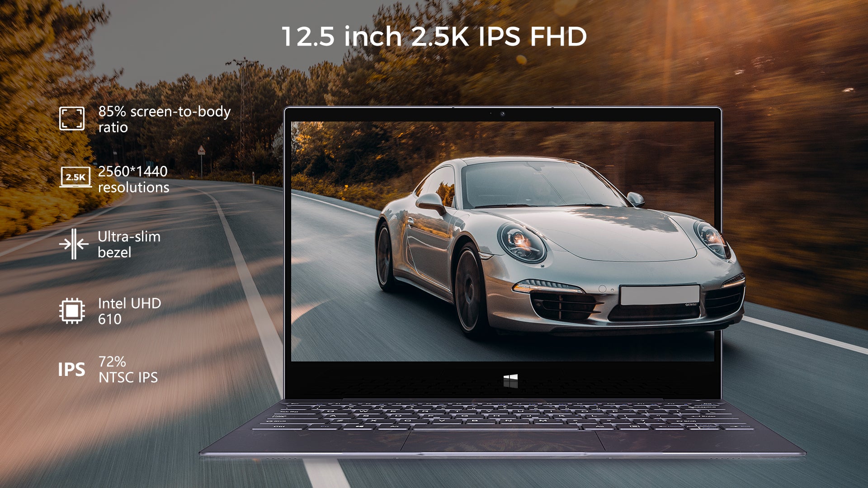
Task: Click the blank license plate on the car
Action: coord(660,295)
